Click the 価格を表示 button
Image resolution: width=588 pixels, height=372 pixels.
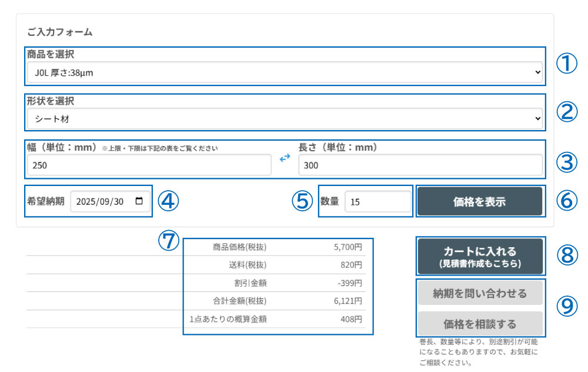pyautogui.click(x=480, y=201)
